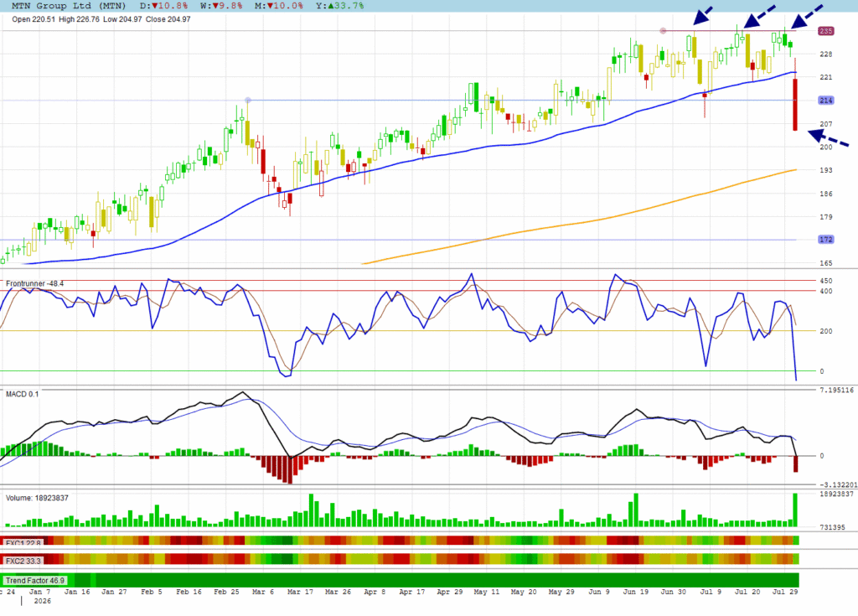Click the Apr 17 date label

pyautogui.click(x=412, y=592)
